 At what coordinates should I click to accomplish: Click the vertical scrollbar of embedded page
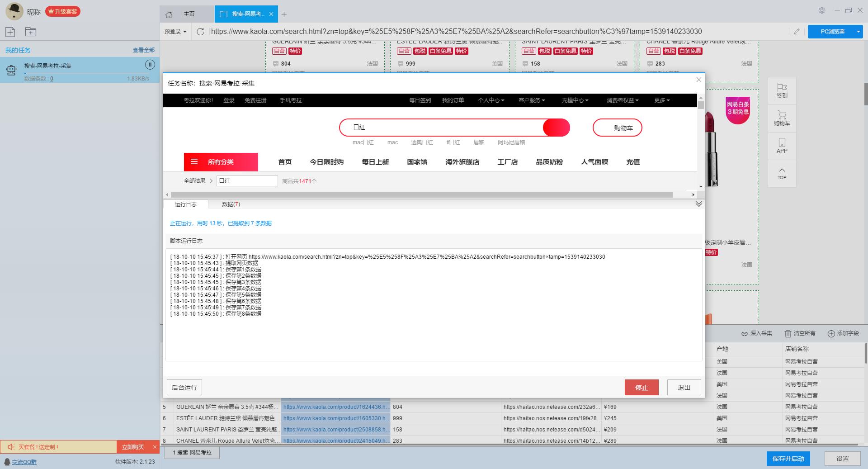[701, 105]
